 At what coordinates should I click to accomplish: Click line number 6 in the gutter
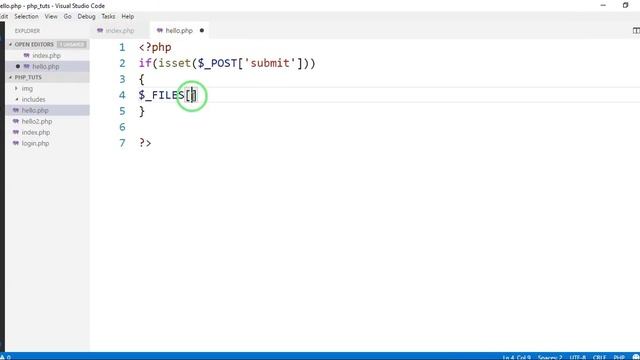click(x=122, y=127)
